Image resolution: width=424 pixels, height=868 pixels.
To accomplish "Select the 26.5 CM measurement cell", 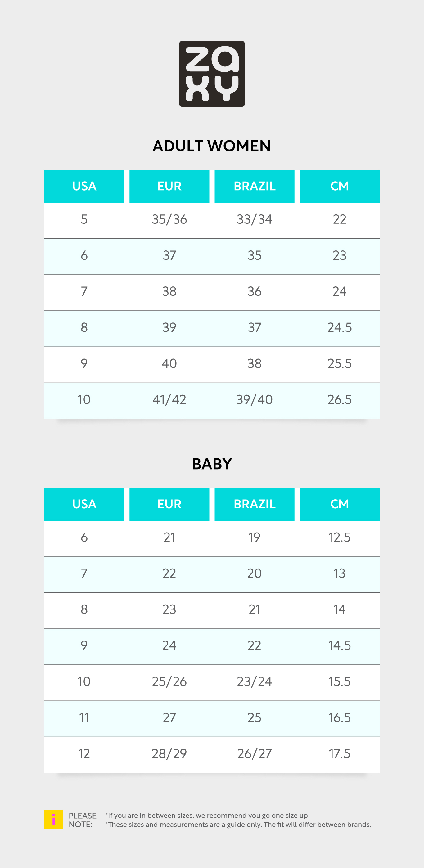I will (340, 400).
